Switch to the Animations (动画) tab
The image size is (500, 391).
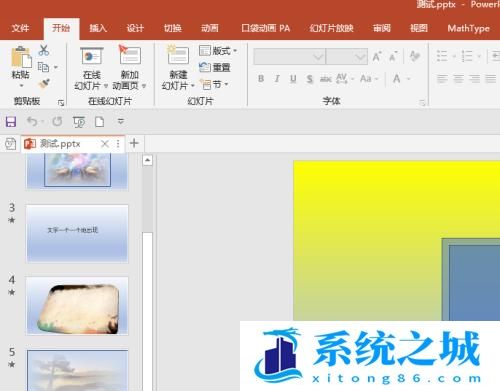[x=210, y=28]
